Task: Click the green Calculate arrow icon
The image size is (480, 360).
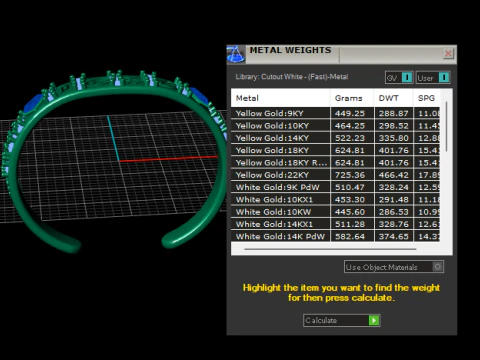Action: click(374, 320)
